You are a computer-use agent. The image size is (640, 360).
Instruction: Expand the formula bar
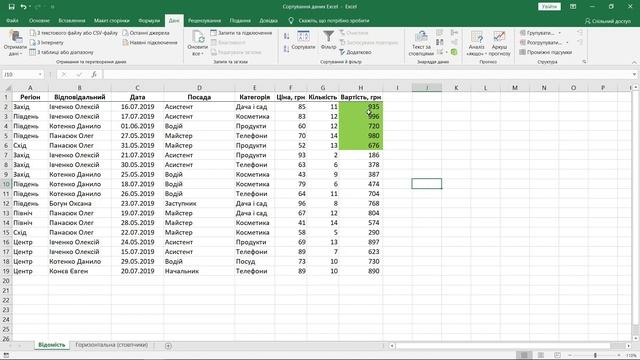click(x=634, y=74)
